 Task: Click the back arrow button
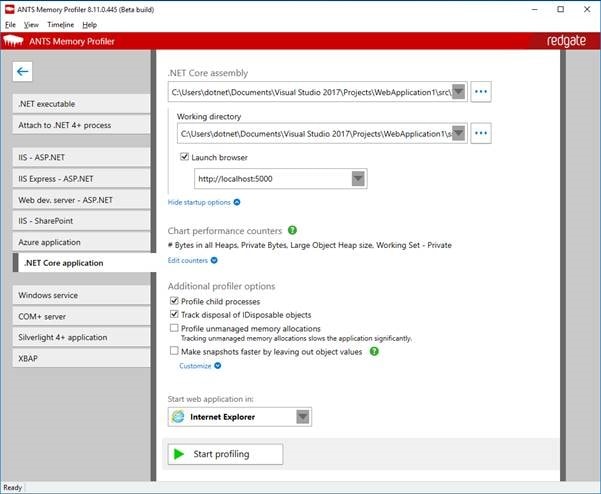(x=22, y=72)
